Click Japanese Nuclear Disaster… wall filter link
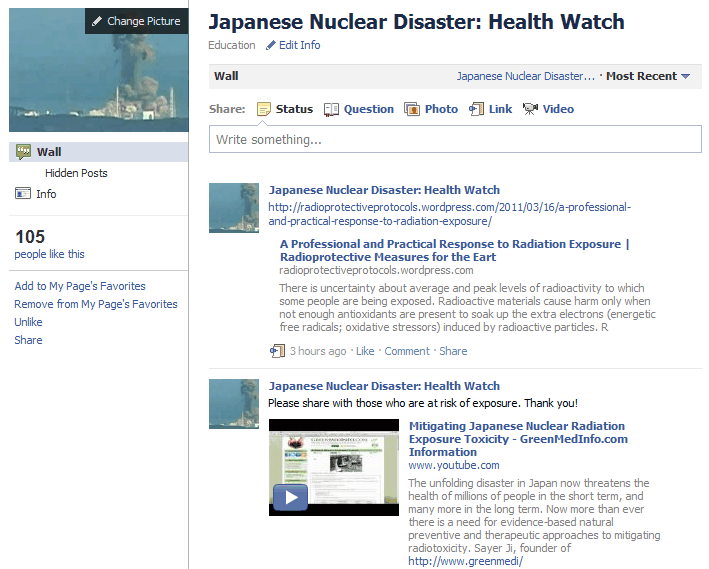 (x=525, y=76)
